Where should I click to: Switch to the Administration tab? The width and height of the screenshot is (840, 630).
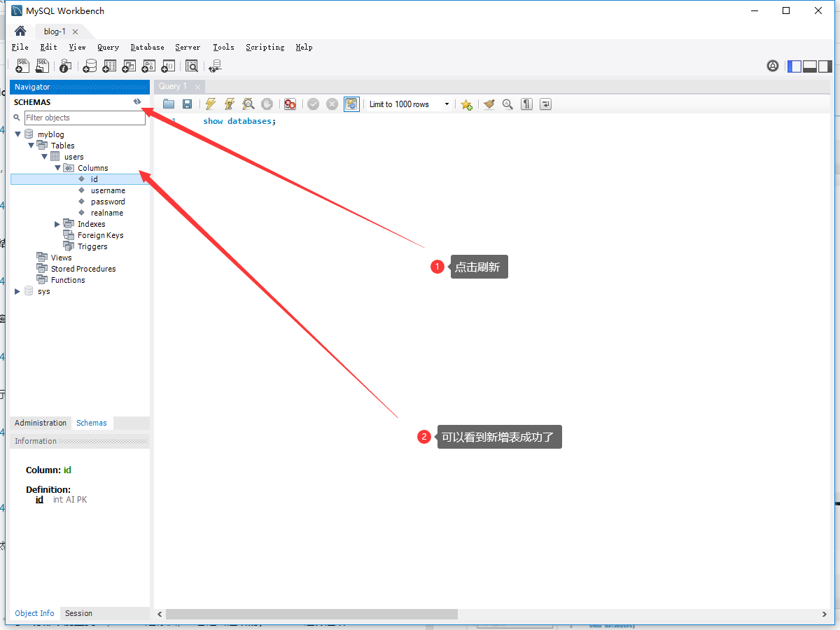pos(41,423)
